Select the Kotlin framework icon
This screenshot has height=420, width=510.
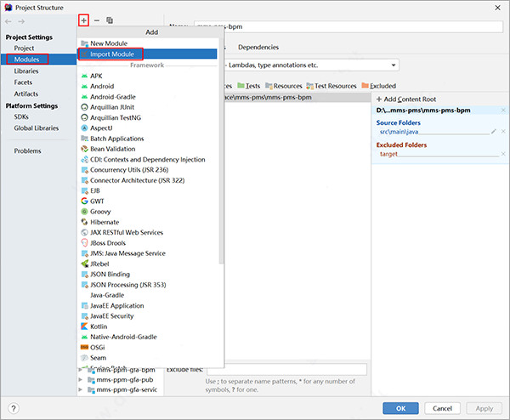coord(84,326)
